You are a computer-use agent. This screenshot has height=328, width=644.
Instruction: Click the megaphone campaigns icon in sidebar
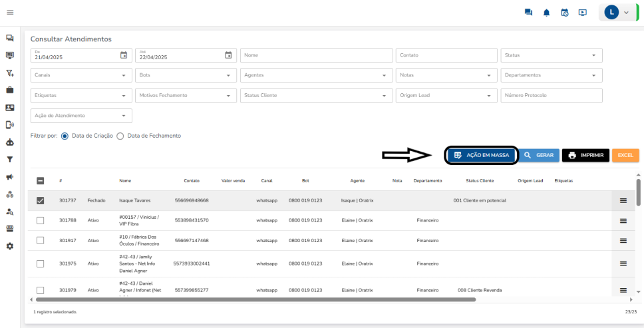10,177
